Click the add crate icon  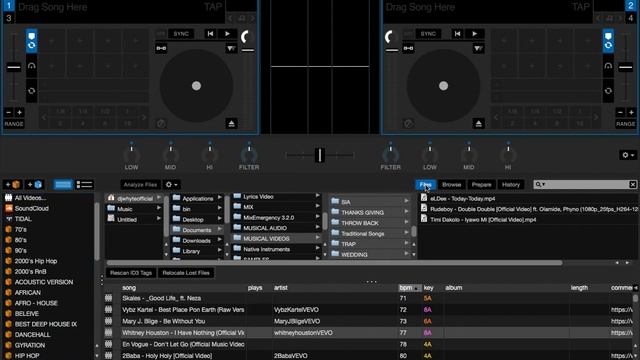pyautogui.click(x=12, y=184)
